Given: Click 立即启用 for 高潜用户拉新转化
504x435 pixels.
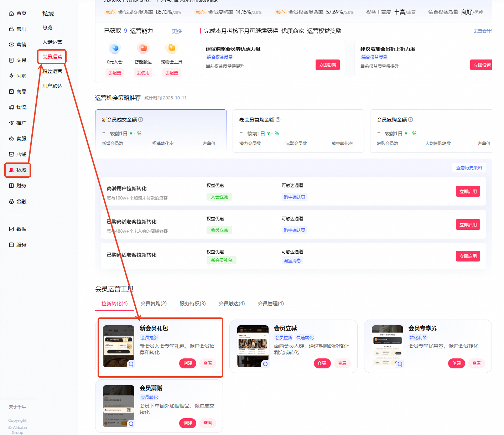Looking at the screenshot, I should [x=468, y=191].
